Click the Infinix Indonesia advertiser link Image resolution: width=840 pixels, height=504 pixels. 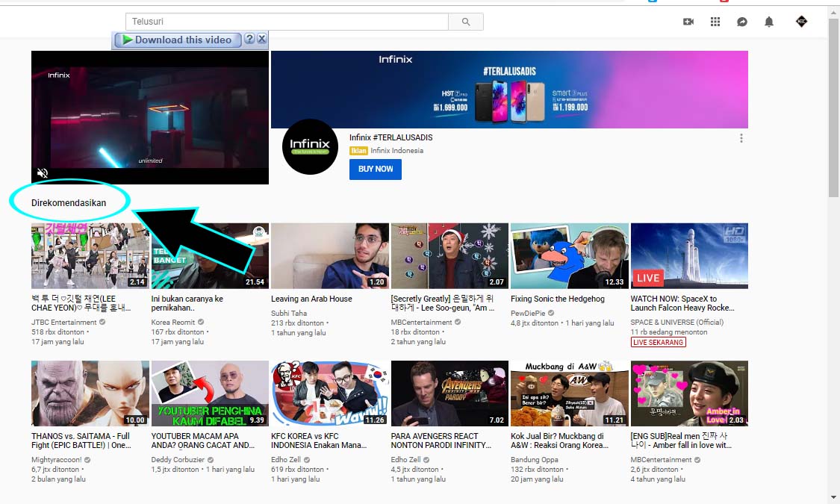[x=397, y=151]
